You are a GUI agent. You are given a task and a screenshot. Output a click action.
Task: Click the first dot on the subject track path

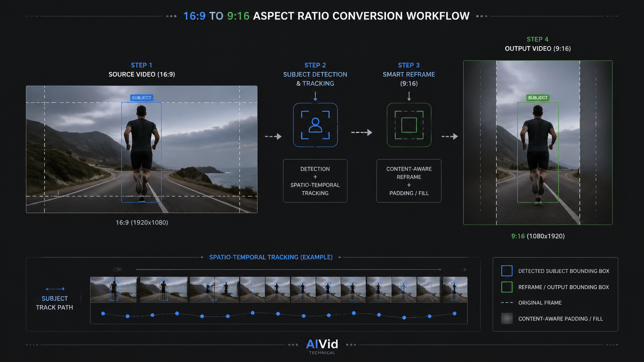[x=103, y=314]
